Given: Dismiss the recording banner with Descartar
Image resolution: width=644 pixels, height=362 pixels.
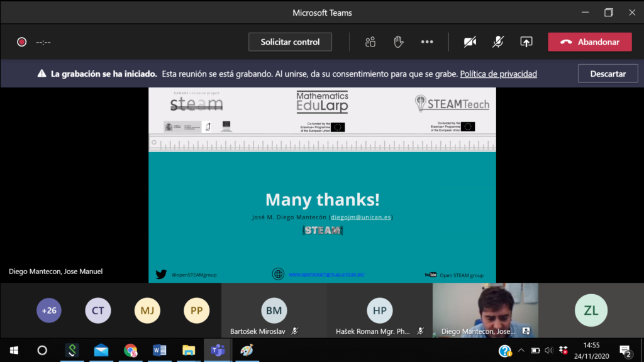Looking at the screenshot, I should click(x=608, y=74).
